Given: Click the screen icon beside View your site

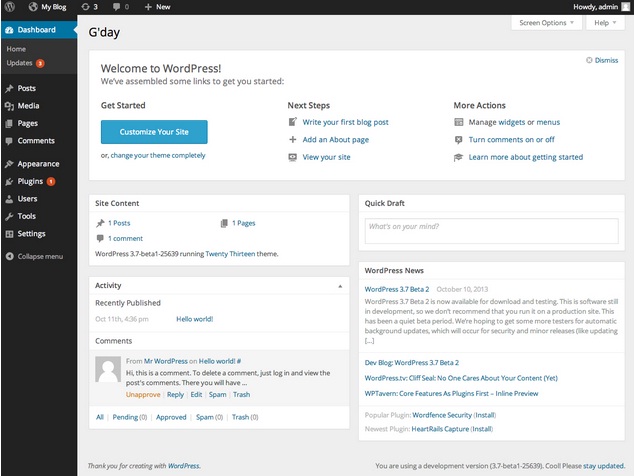Looking at the screenshot, I should pos(293,157).
